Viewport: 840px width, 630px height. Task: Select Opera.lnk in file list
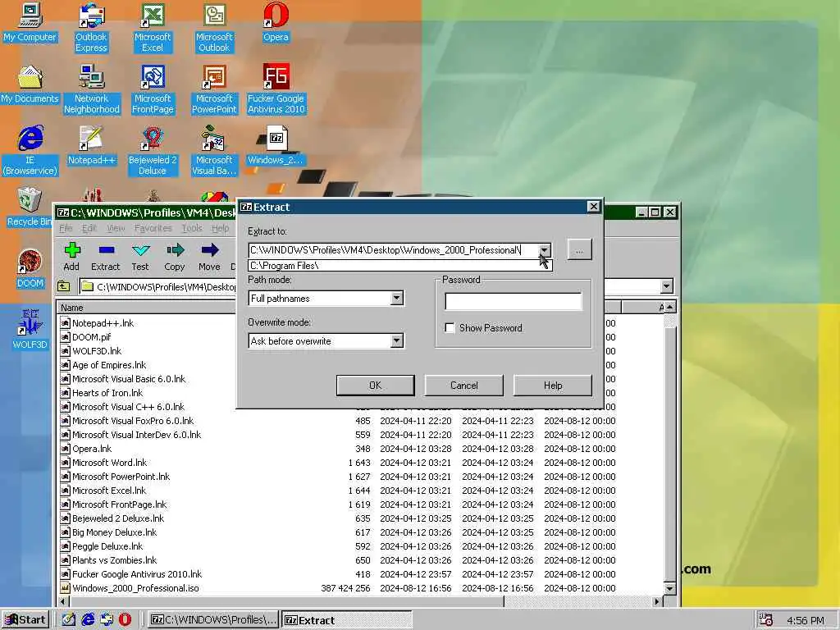pos(92,449)
